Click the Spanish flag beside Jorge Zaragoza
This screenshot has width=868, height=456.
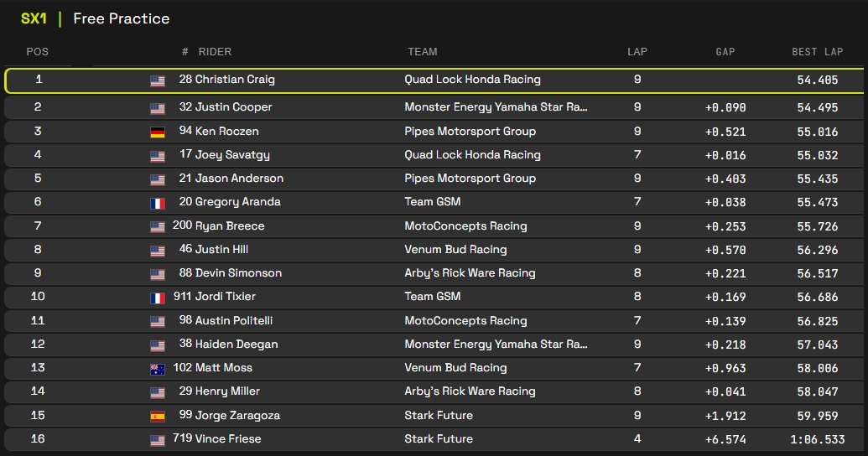(158, 417)
